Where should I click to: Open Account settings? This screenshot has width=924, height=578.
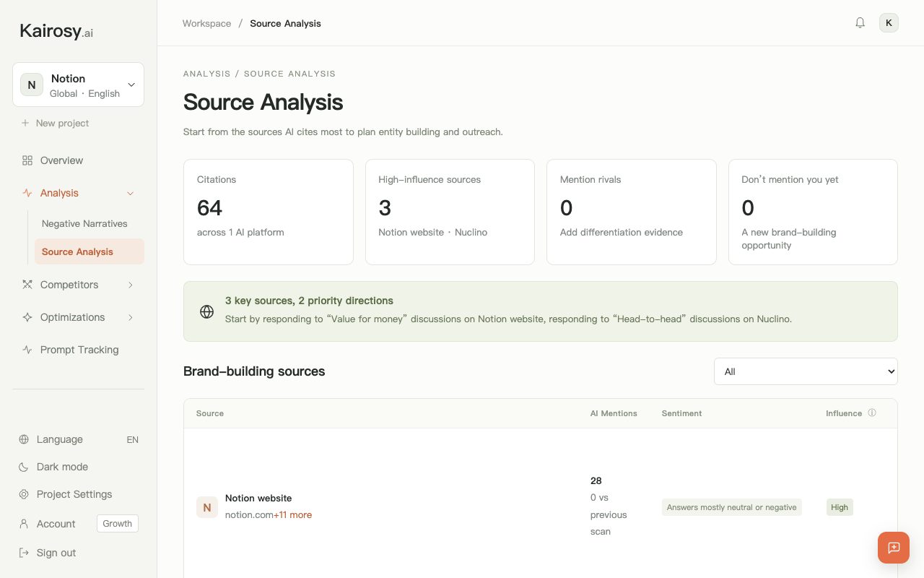56,524
